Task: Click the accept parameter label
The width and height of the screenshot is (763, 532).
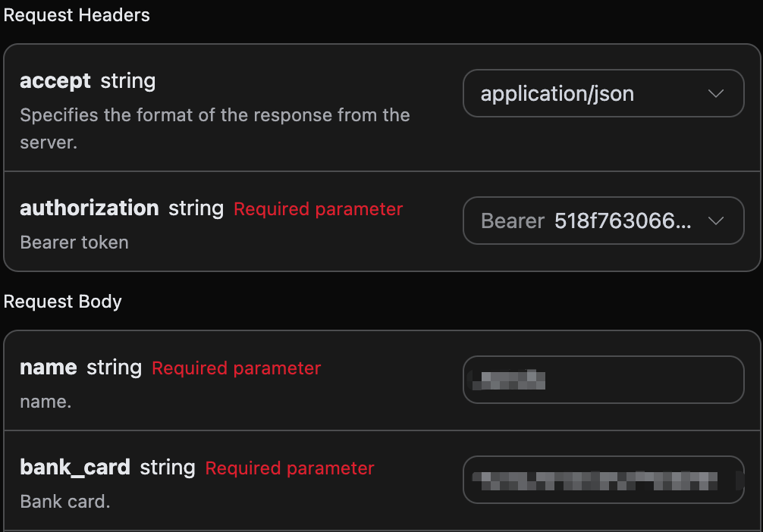Action: click(55, 81)
